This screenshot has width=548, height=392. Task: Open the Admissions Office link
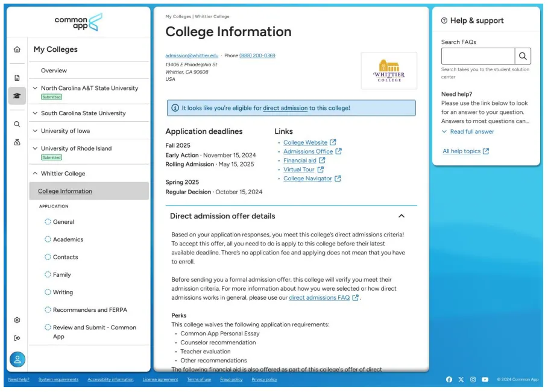point(308,151)
